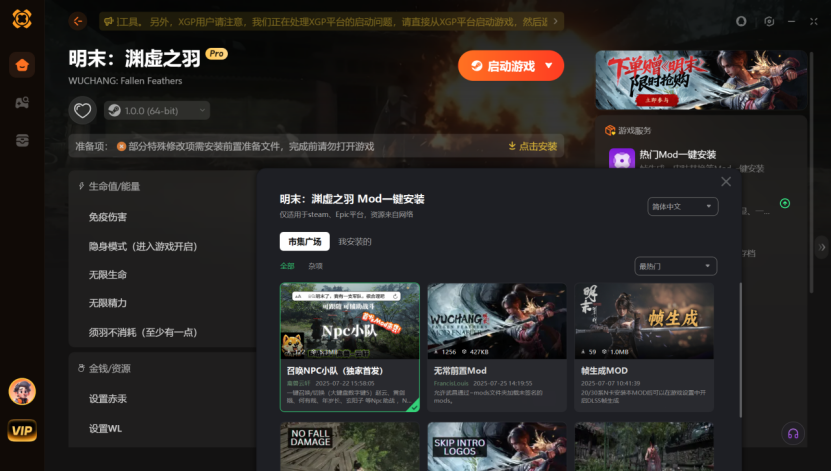
Task: Open the 1.0.0 (64-bit) version dropdown
Action: [156, 110]
